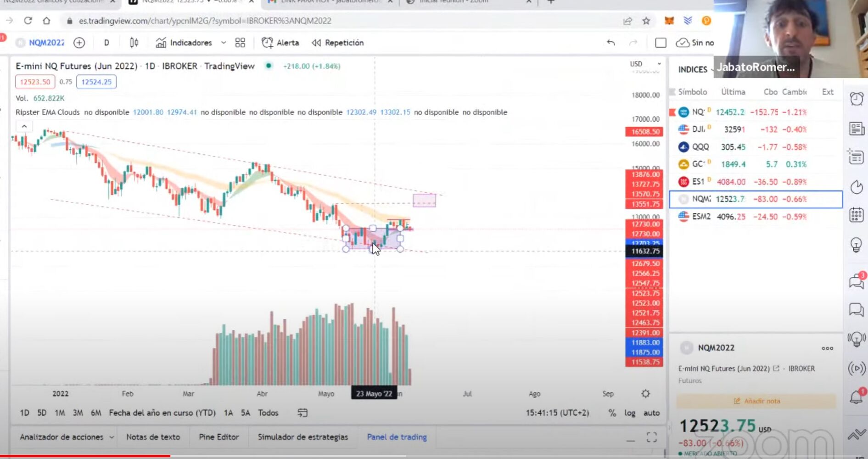Image resolution: width=868 pixels, height=459 pixels.
Task: Open the Alerts panel clock icon
Action: point(857,99)
